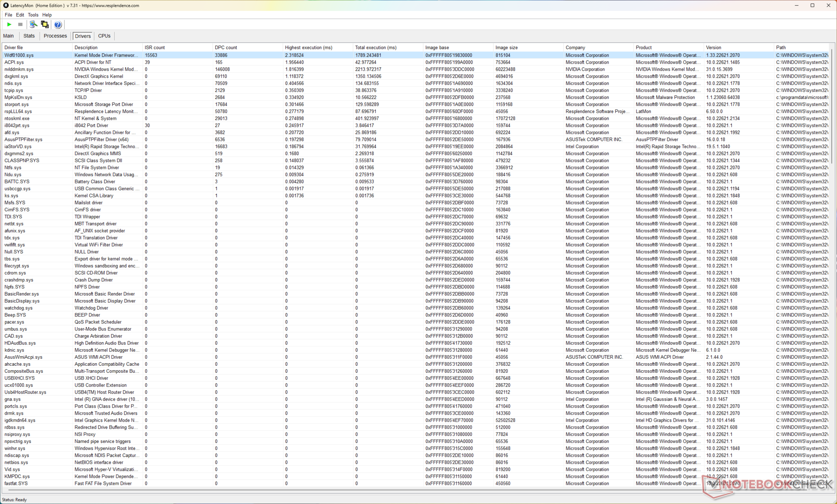Sort by the Driver file column header
This screenshot has width=837, height=504.
14,48
